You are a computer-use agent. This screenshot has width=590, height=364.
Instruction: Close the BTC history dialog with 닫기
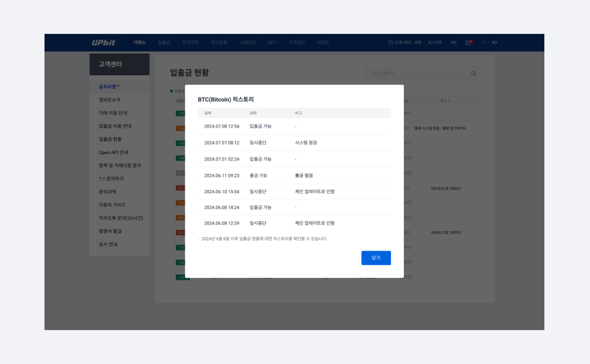(376, 258)
